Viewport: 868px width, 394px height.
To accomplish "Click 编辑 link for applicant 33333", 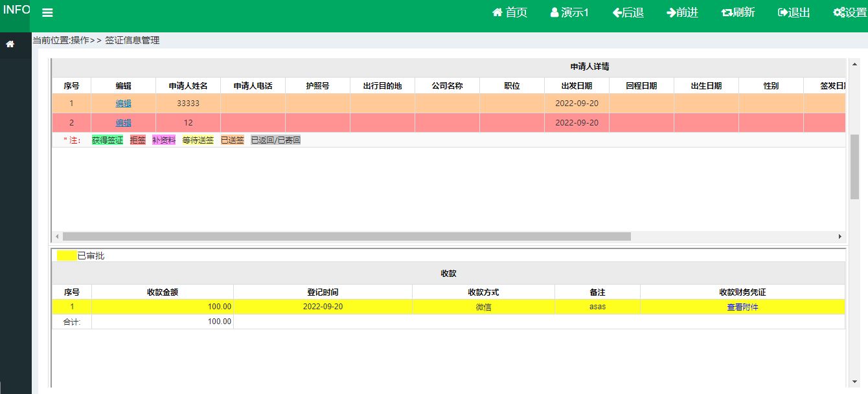I will pyautogui.click(x=123, y=104).
